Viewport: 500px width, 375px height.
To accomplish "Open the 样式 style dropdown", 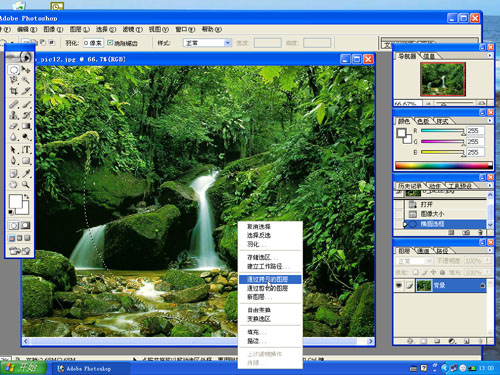I will pyautogui.click(x=207, y=43).
